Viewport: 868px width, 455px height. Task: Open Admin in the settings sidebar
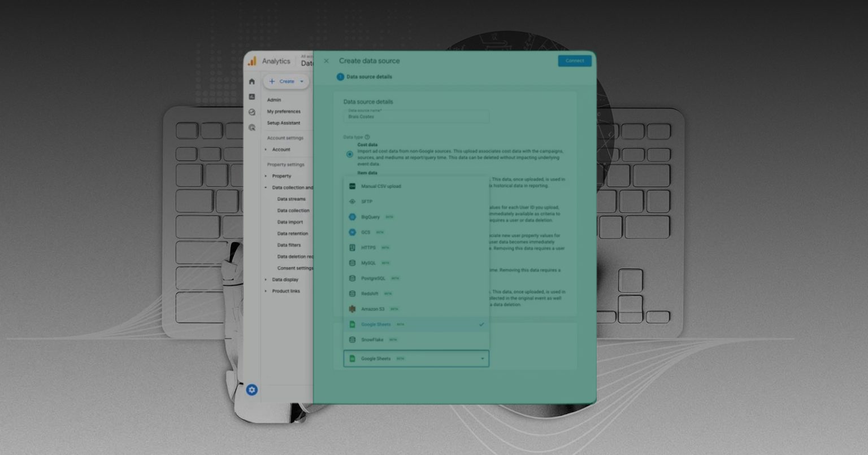[x=274, y=100]
